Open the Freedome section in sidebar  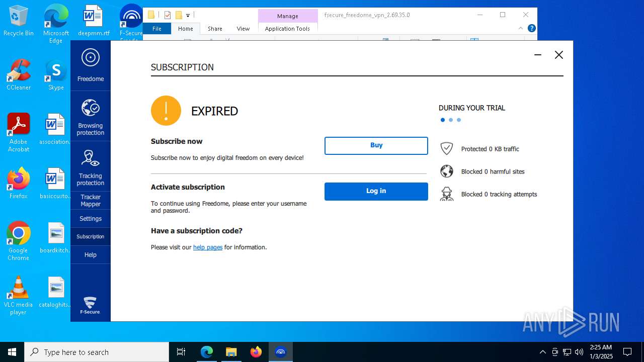tap(91, 66)
